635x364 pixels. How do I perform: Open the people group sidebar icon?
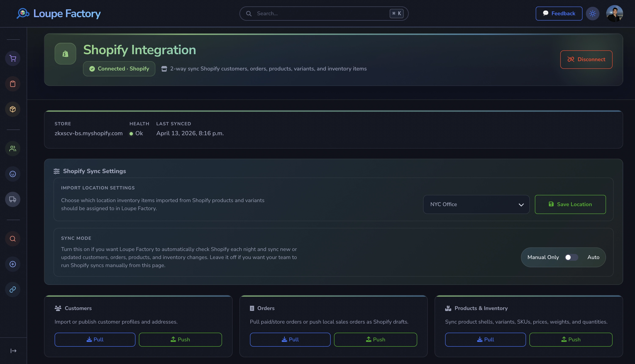(13, 149)
